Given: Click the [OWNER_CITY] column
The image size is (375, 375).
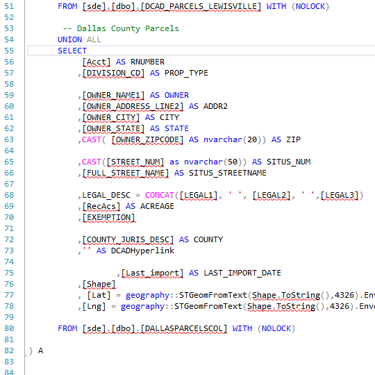Looking at the screenshot, I should 111,117.
